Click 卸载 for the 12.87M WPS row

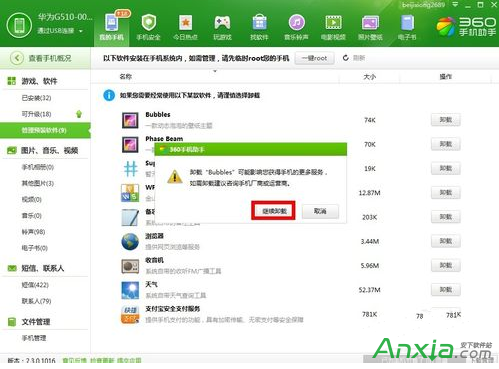click(446, 192)
